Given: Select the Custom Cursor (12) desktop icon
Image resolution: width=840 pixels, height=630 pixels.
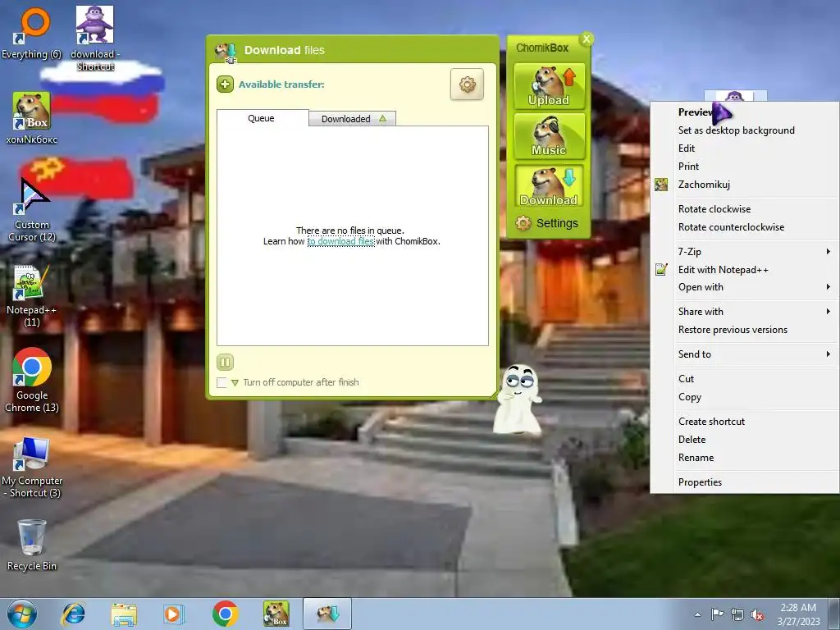Looking at the screenshot, I should [32, 210].
